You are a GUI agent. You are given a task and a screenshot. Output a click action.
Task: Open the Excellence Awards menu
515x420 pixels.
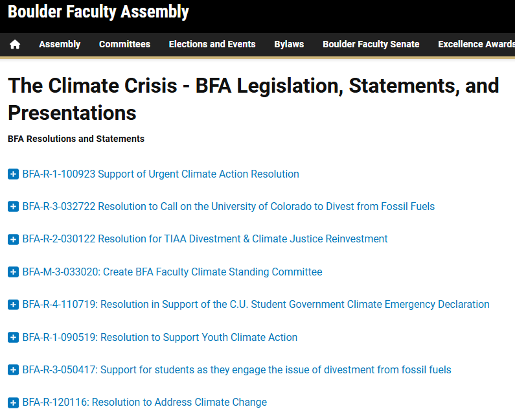(476, 44)
